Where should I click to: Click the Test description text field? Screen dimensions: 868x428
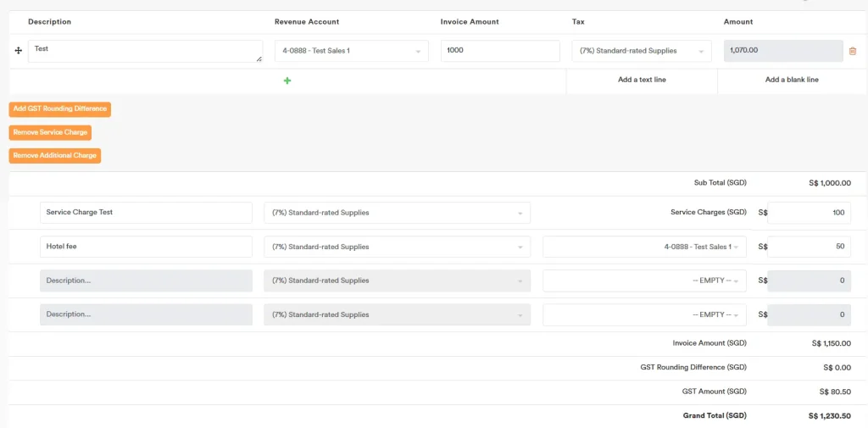145,51
